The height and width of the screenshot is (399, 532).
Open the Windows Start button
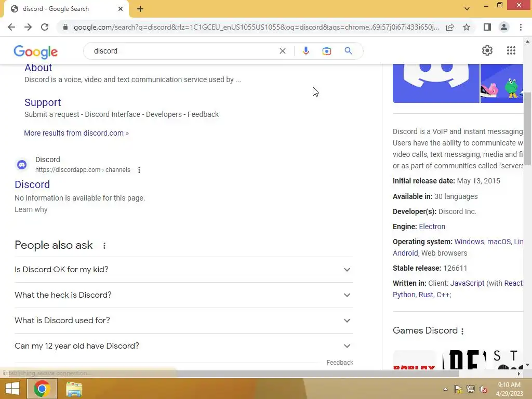pos(12,389)
